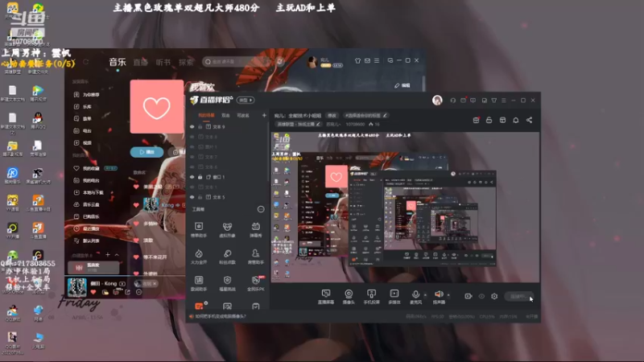Toggle visibility eye of 窗口 1 layer

point(192,177)
